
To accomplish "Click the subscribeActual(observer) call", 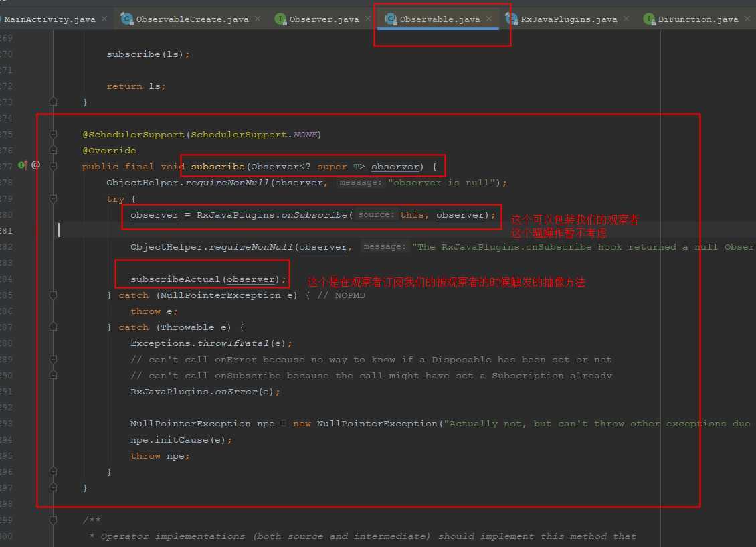I will pyautogui.click(x=208, y=279).
